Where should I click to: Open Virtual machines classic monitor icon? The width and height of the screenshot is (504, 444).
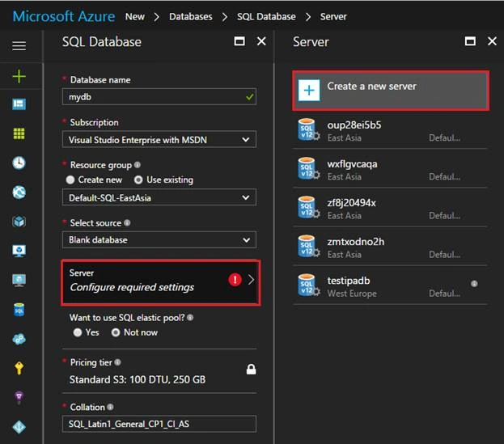pyautogui.click(x=19, y=251)
